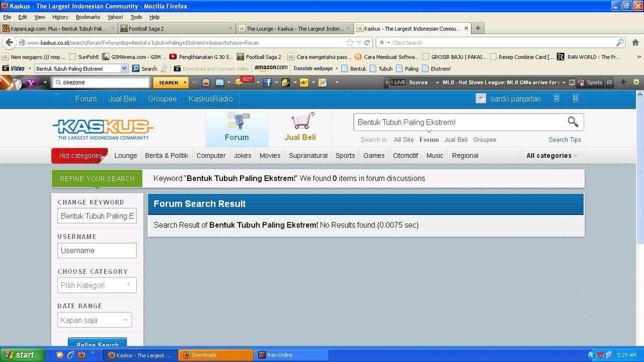The height and width of the screenshot is (362, 644).
Task: Expand the Pilih Kategori dropdown
Action: point(97,285)
